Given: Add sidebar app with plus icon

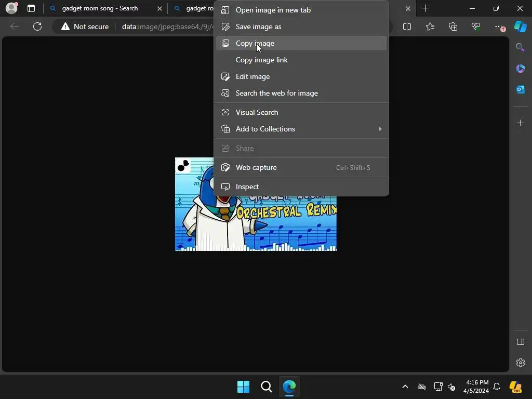Looking at the screenshot, I should [520, 123].
